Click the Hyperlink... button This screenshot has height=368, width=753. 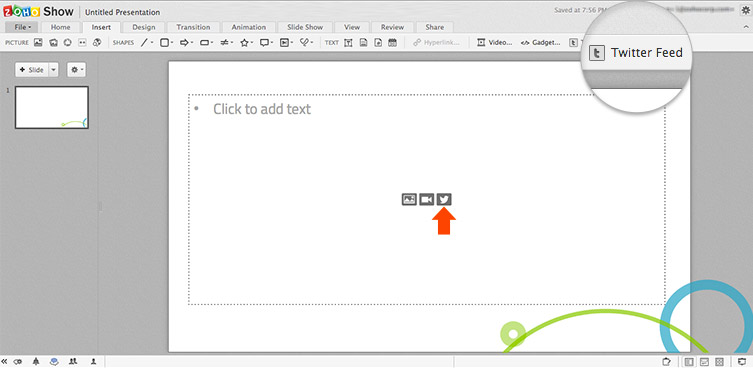pos(436,42)
